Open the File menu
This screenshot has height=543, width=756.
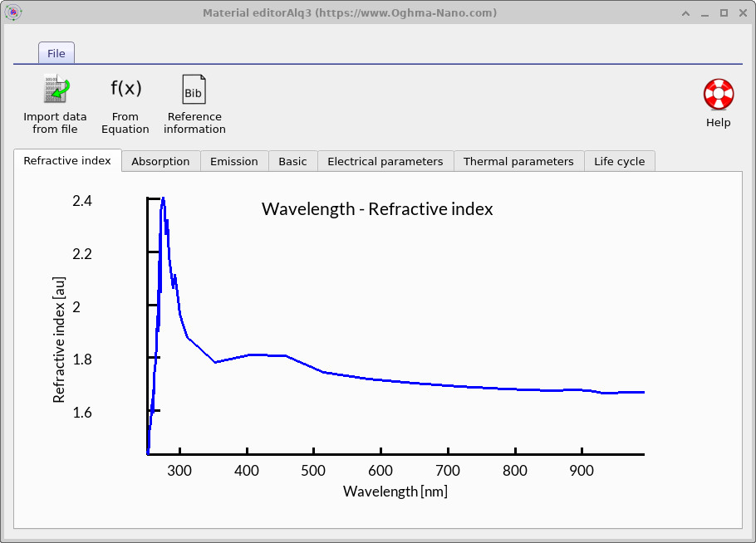point(56,52)
